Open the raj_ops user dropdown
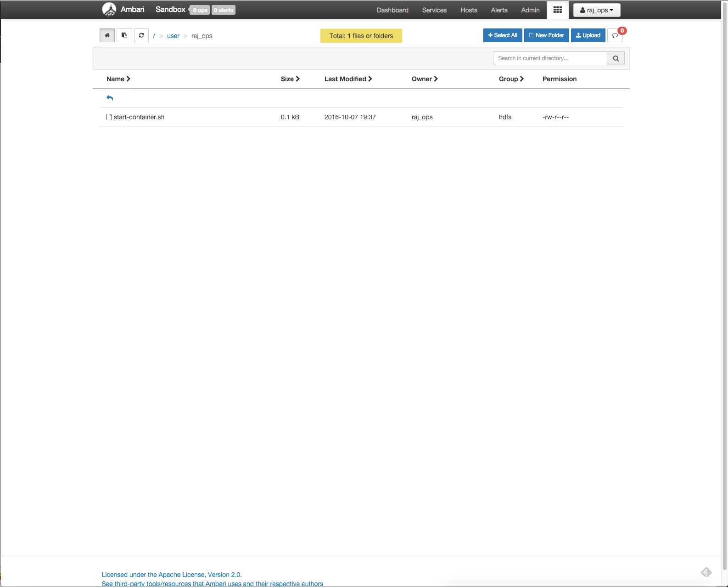Viewport: 728px width, 587px height. [x=597, y=10]
